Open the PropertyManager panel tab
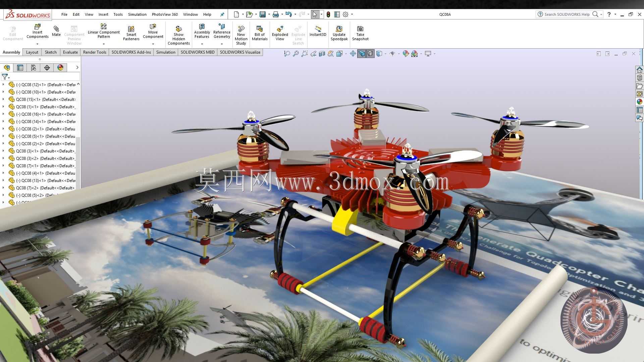The width and height of the screenshot is (644, 362). (x=20, y=68)
